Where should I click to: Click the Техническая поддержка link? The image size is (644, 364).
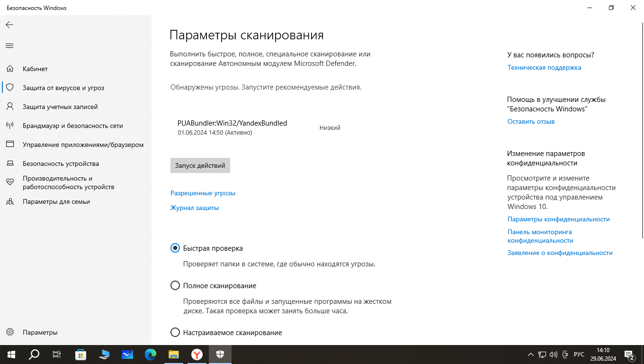click(544, 67)
